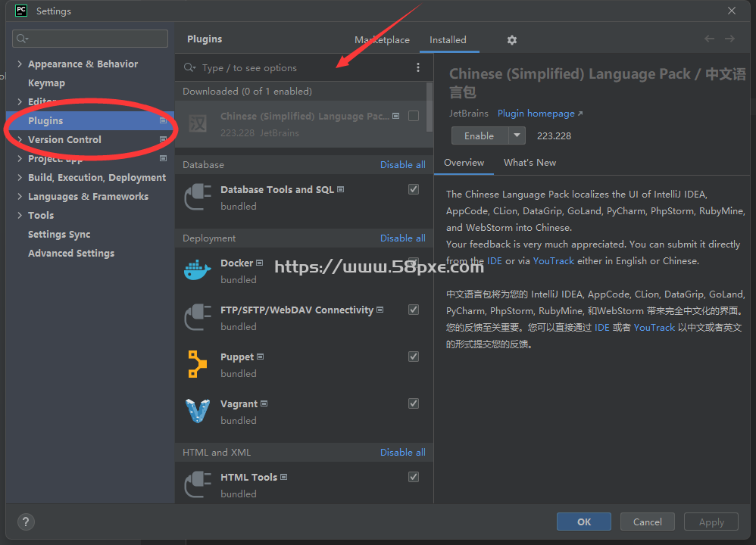Viewport: 756px width, 545px height.
Task: Click Disable all for Deployment category
Action: 402,238
